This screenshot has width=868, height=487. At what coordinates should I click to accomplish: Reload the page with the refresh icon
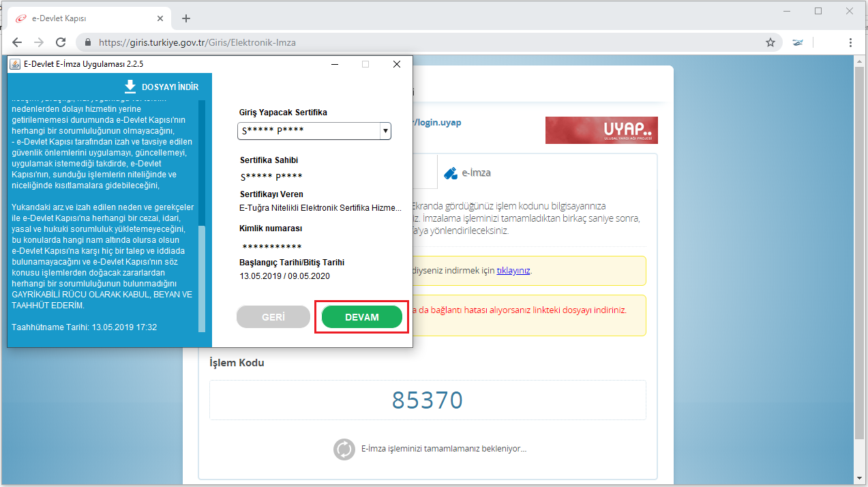click(x=61, y=42)
